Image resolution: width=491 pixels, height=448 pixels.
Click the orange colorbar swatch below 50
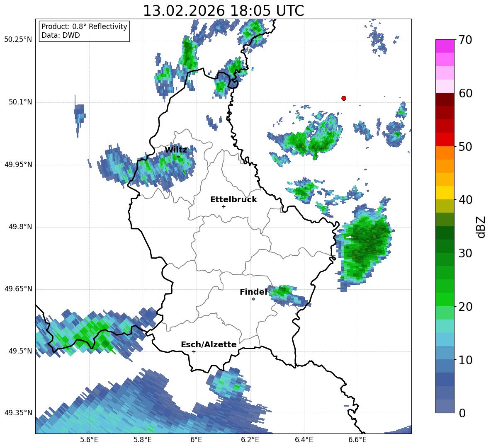(x=445, y=153)
